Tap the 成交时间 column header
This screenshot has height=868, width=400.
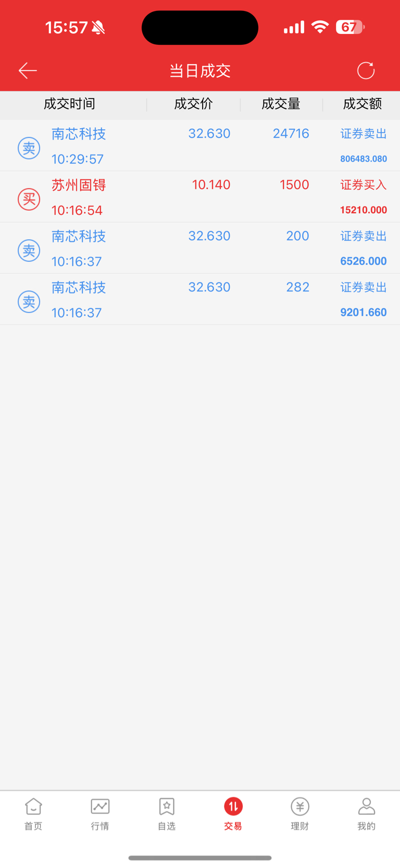pyautogui.click(x=69, y=104)
